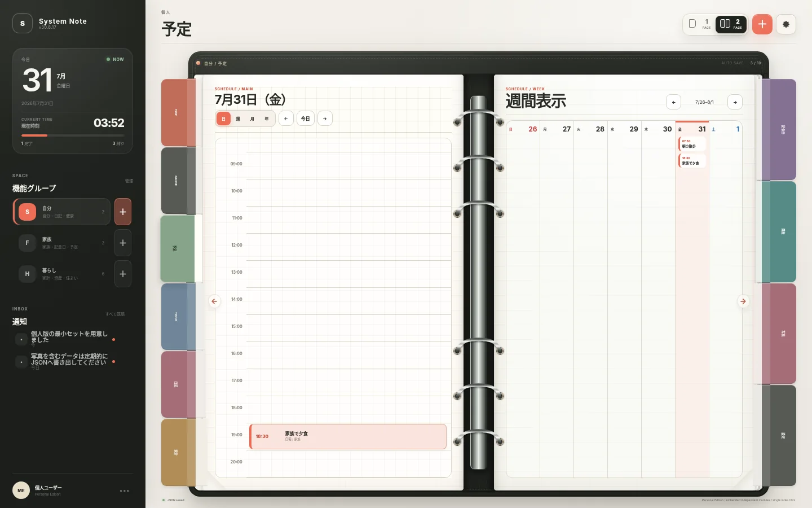Go to previous day with left arrow
The height and width of the screenshot is (508, 812).
click(x=286, y=119)
